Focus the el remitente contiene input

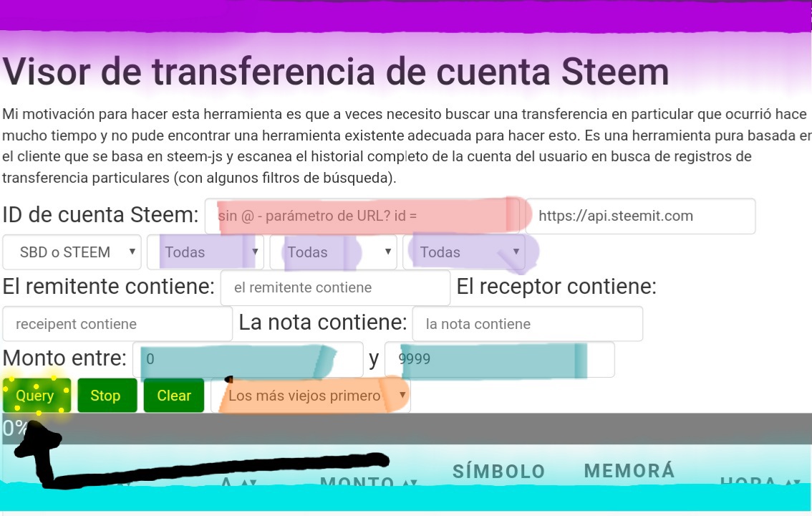coord(336,287)
